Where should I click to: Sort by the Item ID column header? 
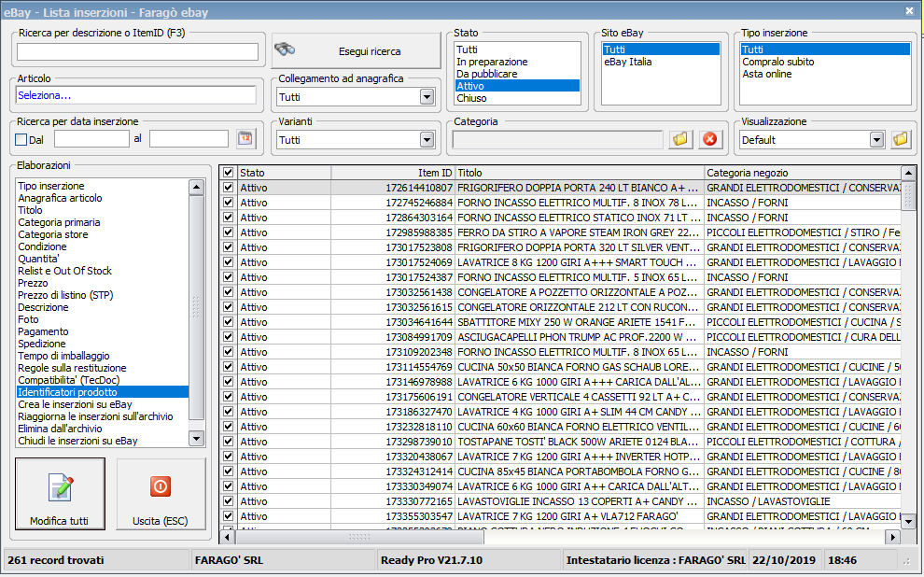[x=393, y=173]
